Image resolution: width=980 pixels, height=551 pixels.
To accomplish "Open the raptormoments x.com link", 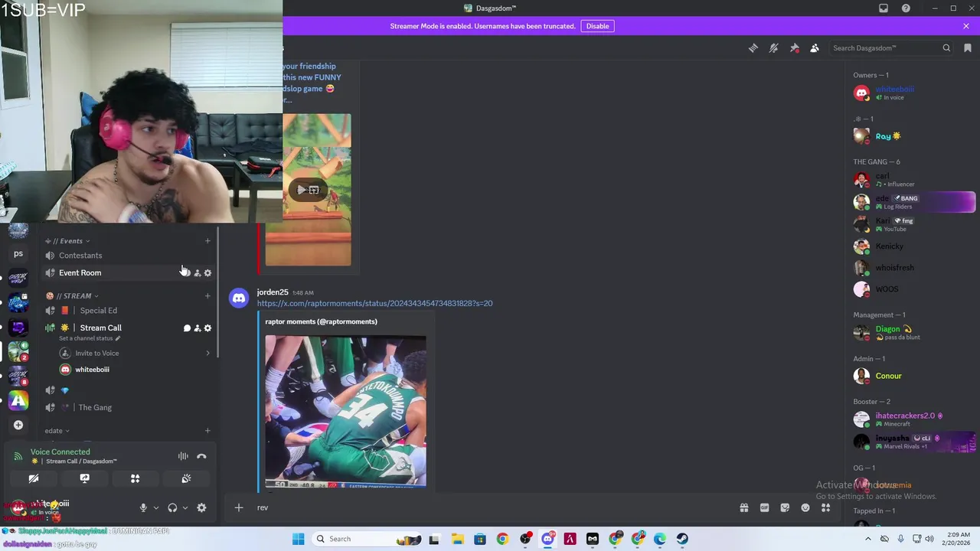I will tap(374, 304).
